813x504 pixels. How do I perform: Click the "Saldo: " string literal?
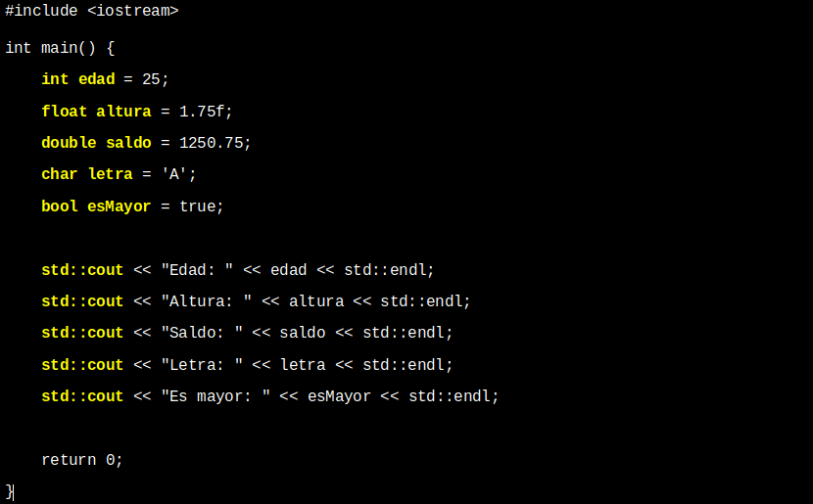[x=202, y=333]
